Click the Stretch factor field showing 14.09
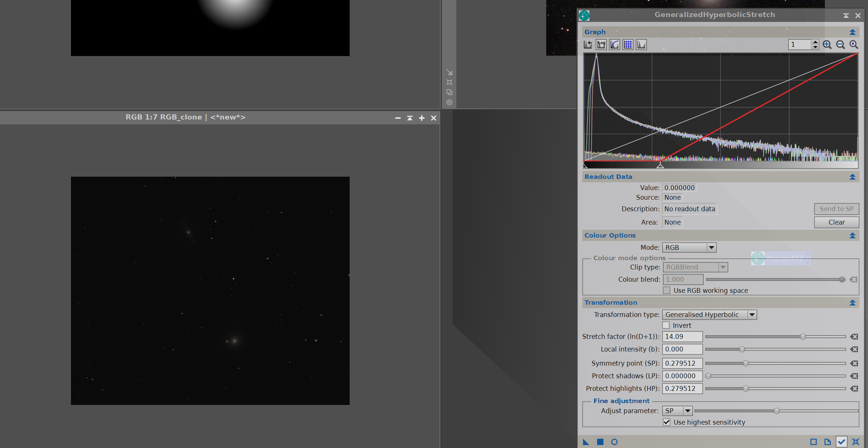Screen dimensions: 868x448 pos(683,337)
